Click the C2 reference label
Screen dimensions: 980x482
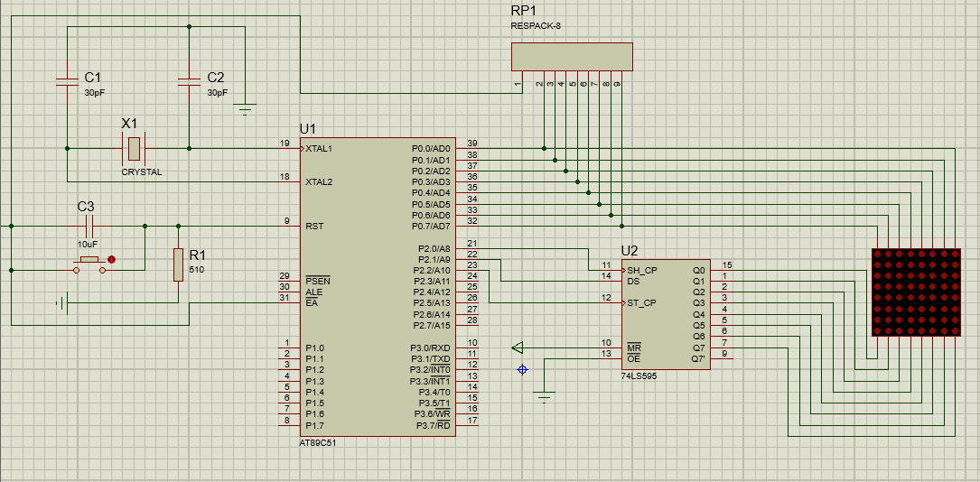point(216,78)
